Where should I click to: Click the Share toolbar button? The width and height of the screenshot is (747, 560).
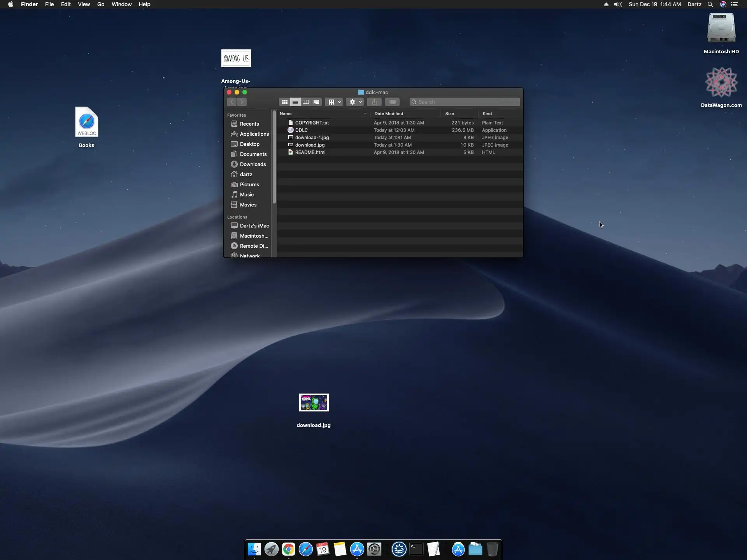[x=374, y=102]
